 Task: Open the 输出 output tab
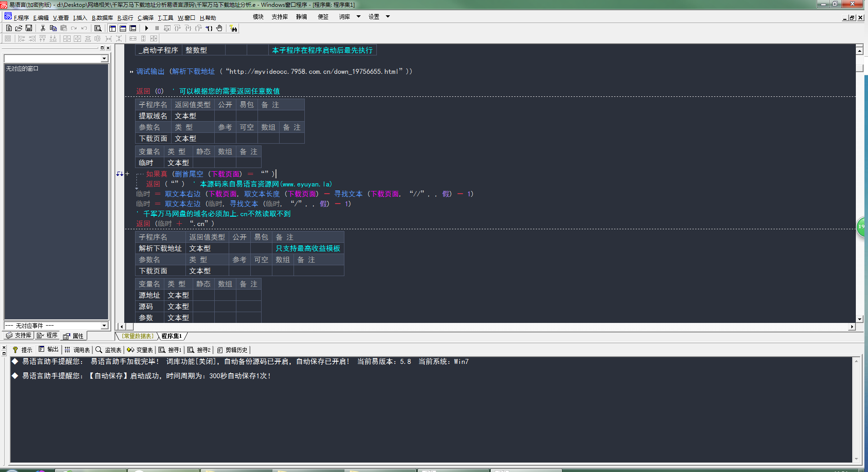49,349
